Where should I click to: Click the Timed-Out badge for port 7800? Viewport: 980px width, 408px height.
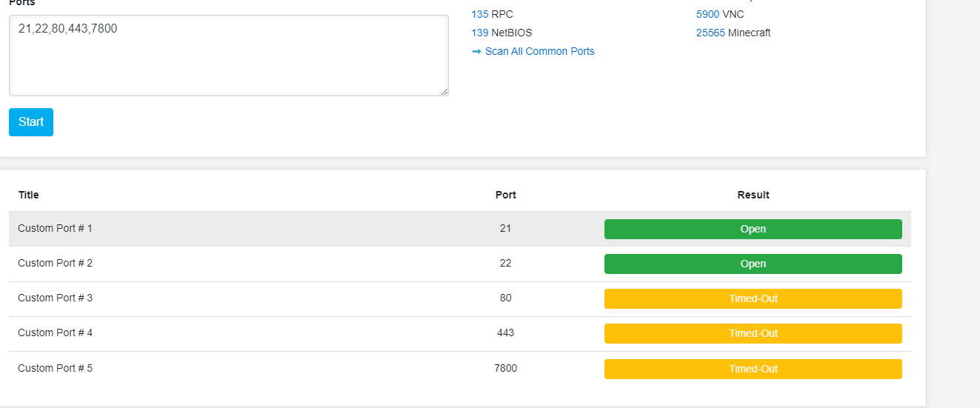tap(753, 369)
